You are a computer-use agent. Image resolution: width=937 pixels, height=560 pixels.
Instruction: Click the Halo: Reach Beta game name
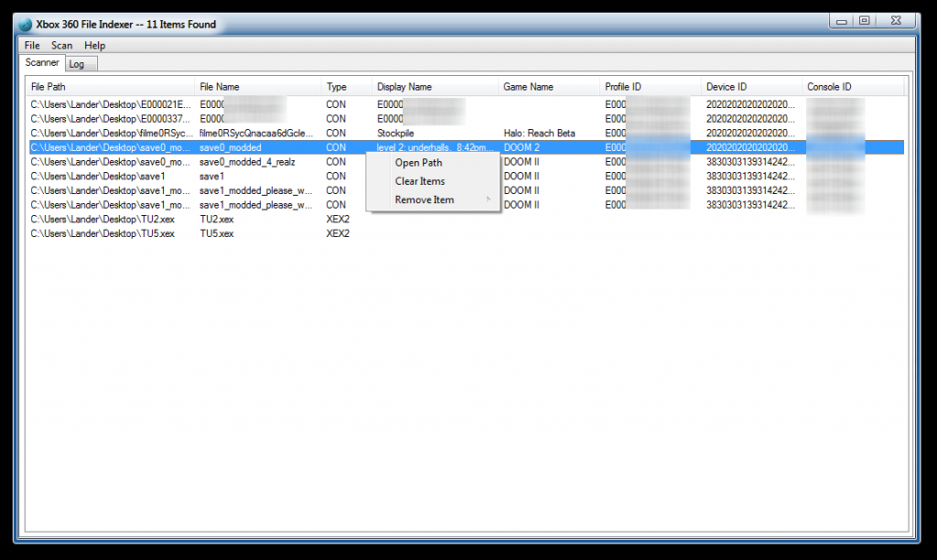pos(539,134)
